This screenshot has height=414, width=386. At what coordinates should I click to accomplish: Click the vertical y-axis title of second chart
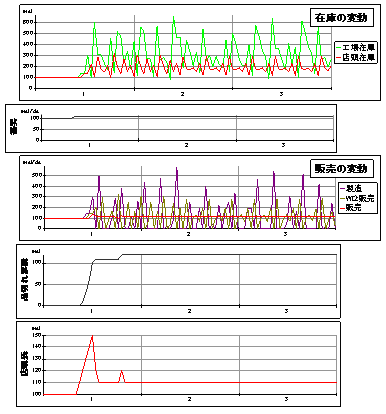(14, 129)
